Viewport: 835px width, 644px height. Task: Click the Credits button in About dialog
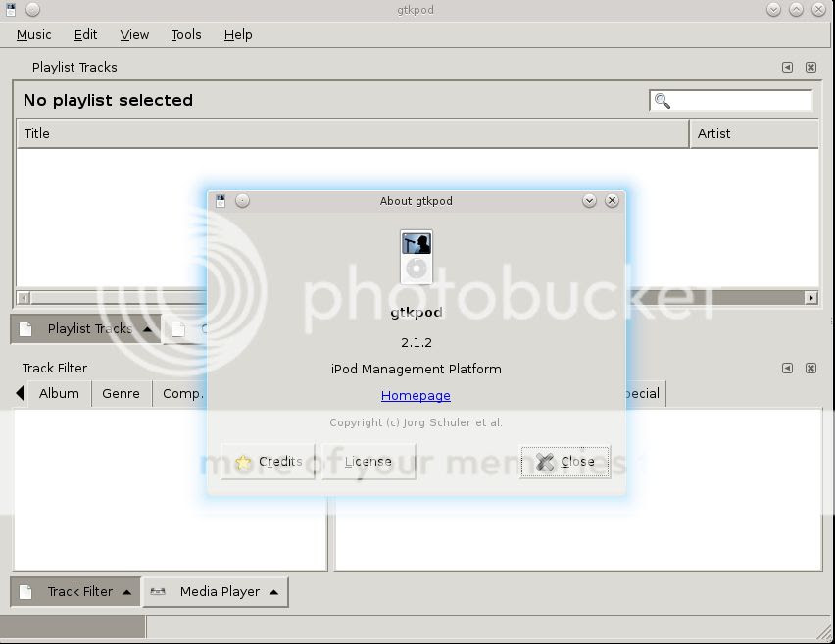268,462
